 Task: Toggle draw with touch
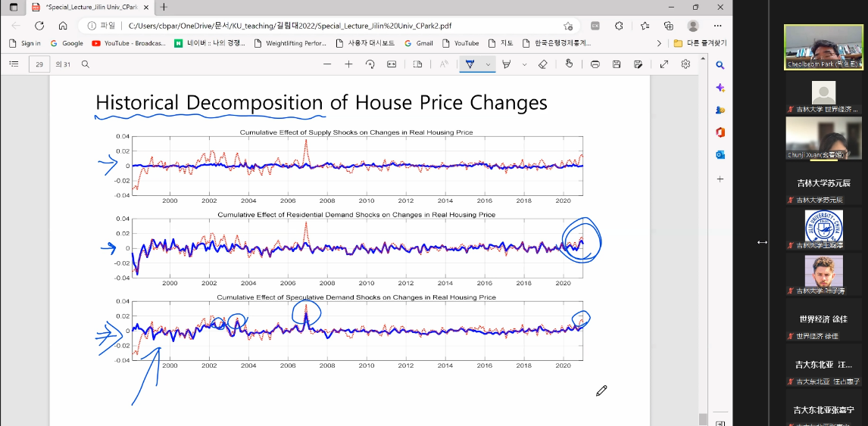click(569, 64)
